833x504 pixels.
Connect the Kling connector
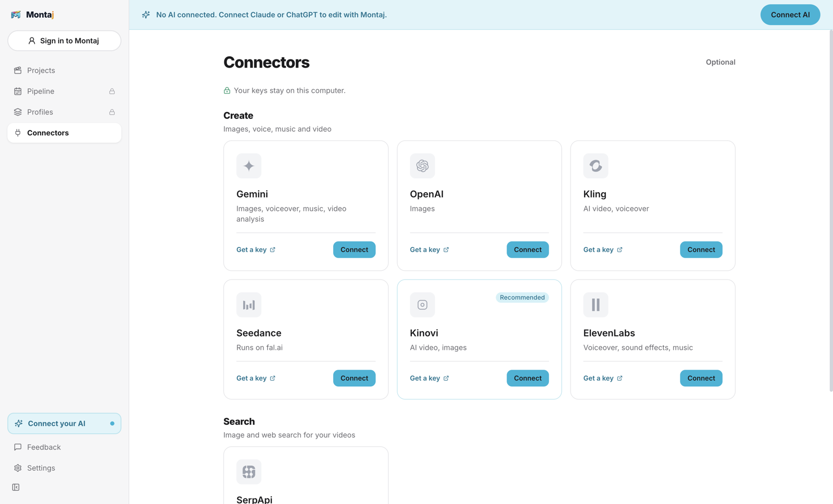click(x=701, y=249)
